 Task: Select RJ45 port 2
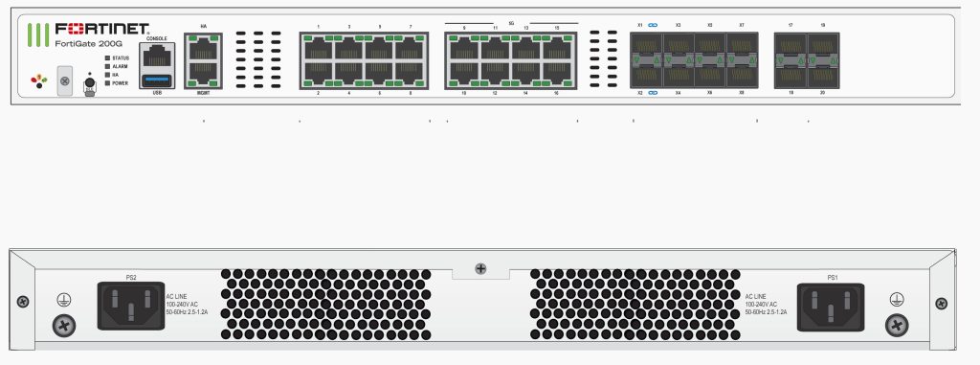[x=318, y=74]
